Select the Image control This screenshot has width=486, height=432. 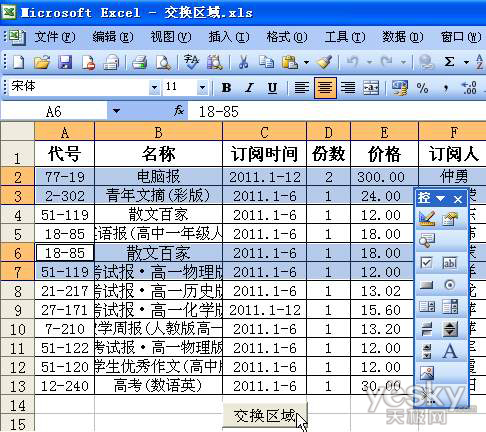pyautogui.click(x=427, y=373)
